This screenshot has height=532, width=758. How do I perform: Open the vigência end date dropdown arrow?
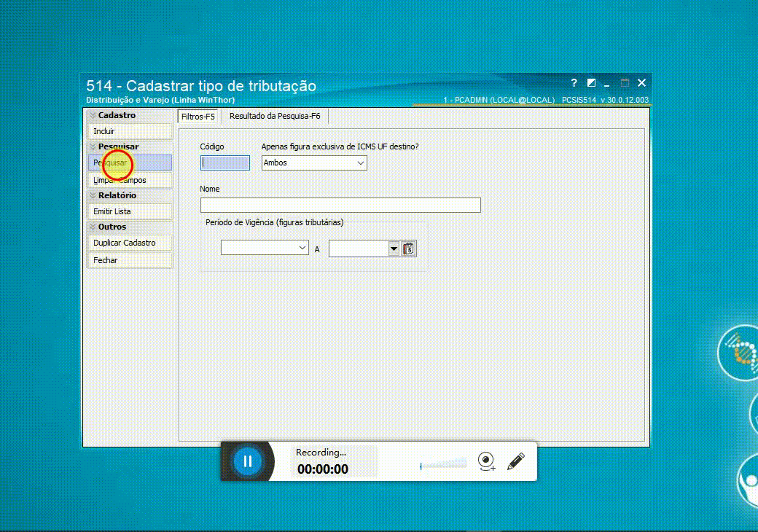(394, 249)
